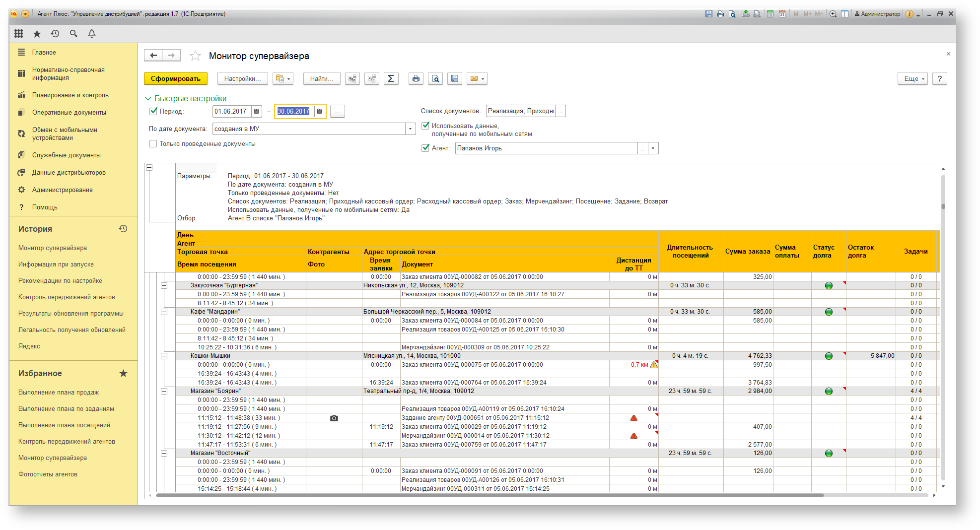Open History clock icon in top panel

pyautogui.click(x=55, y=34)
